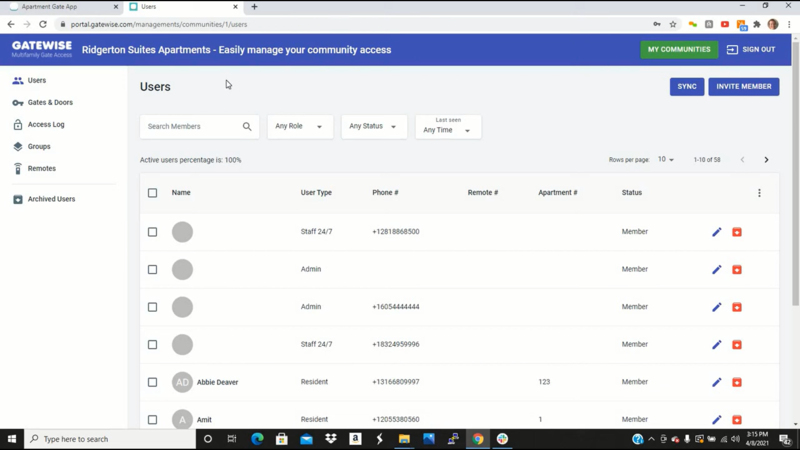
Task: Open the Last seen Any Time dropdown
Action: (447, 127)
